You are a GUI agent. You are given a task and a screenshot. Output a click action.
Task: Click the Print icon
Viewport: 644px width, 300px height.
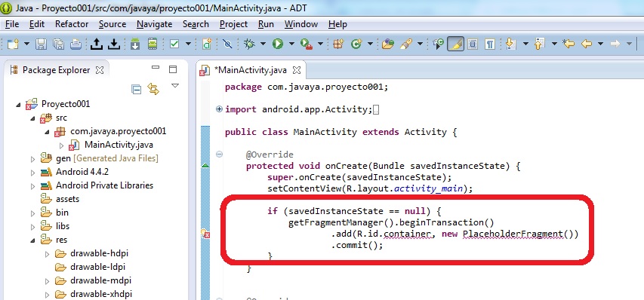tap(76, 44)
